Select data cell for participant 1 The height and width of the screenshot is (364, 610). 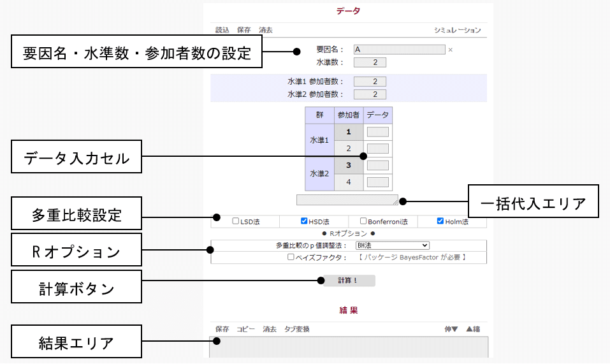pyautogui.click(x=378, y=132)
